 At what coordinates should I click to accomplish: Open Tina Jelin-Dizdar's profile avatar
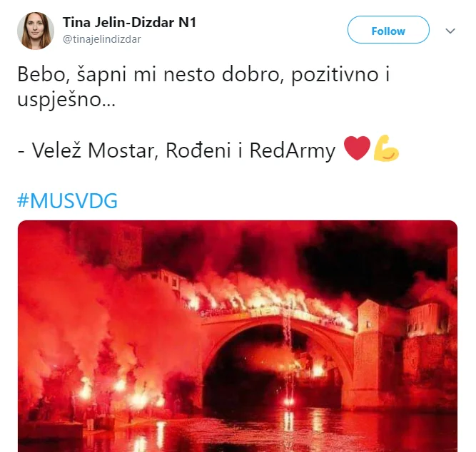coord(36,31)
